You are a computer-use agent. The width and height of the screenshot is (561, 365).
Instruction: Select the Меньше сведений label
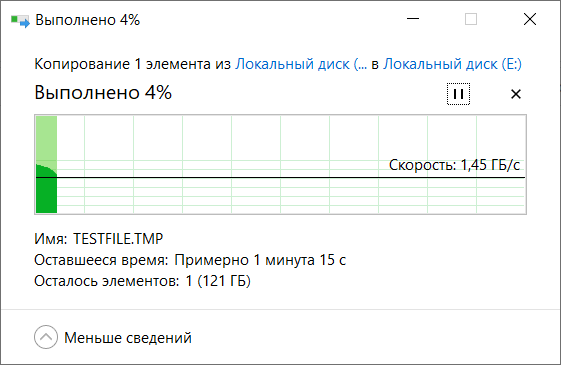(x=128, y=337)
